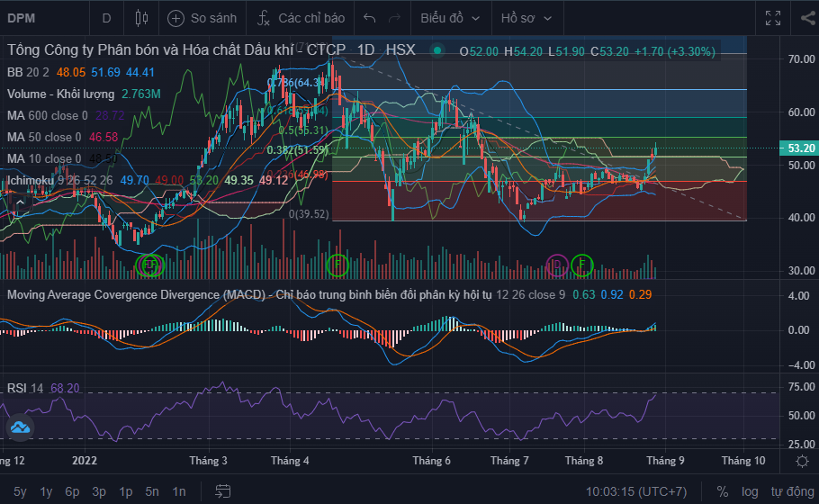Set the range to 6p

pos(72,491)
